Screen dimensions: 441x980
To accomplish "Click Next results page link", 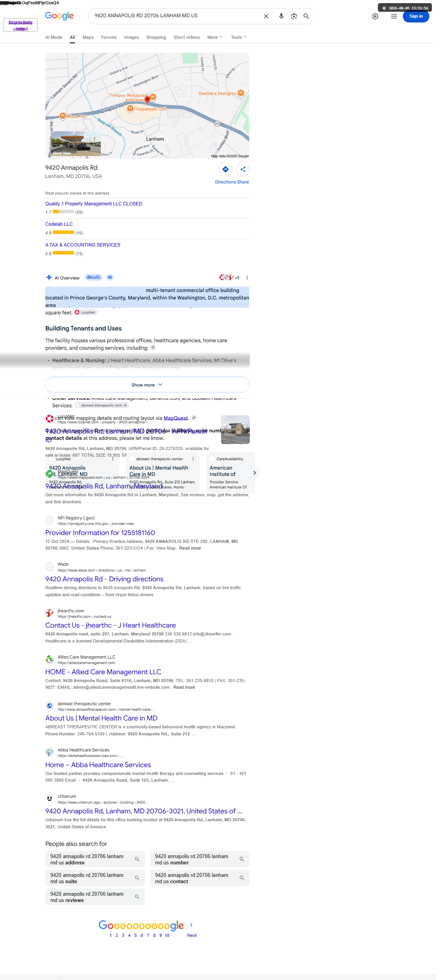I will (192, 935).
